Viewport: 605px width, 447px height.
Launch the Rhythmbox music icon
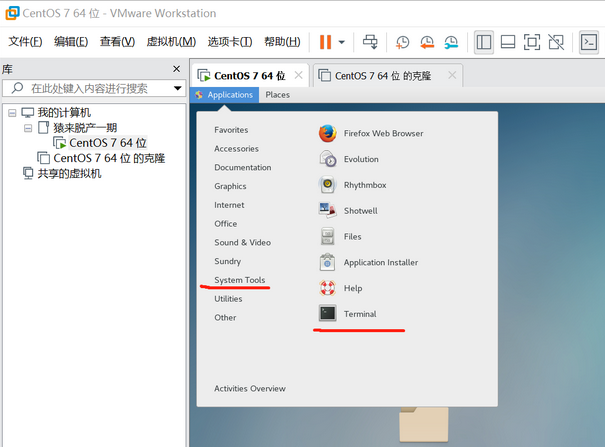(x=328, y=185)
